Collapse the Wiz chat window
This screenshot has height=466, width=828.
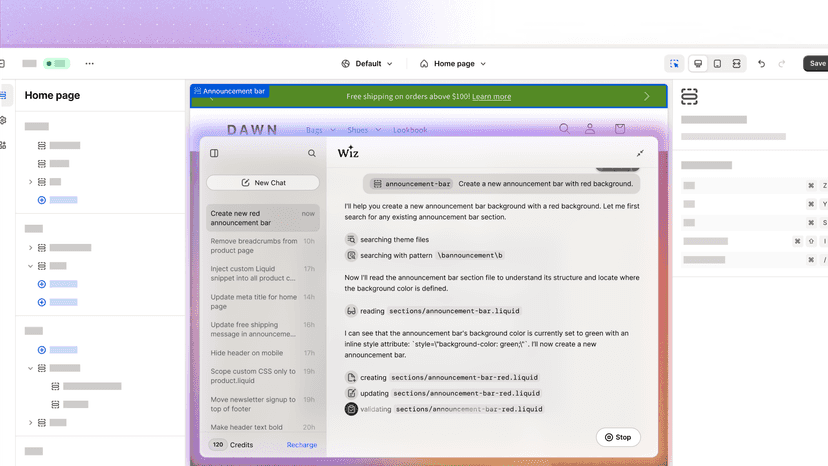click(x=640, y=153)
